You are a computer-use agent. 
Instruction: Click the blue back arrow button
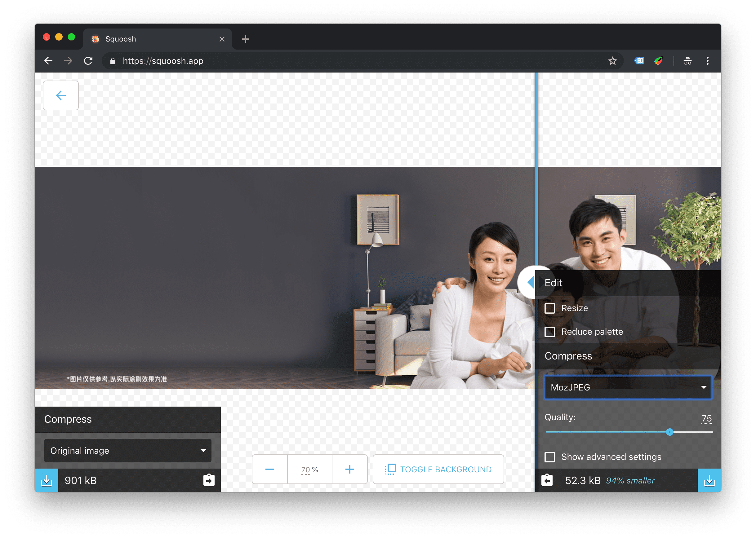click(61, 95)
